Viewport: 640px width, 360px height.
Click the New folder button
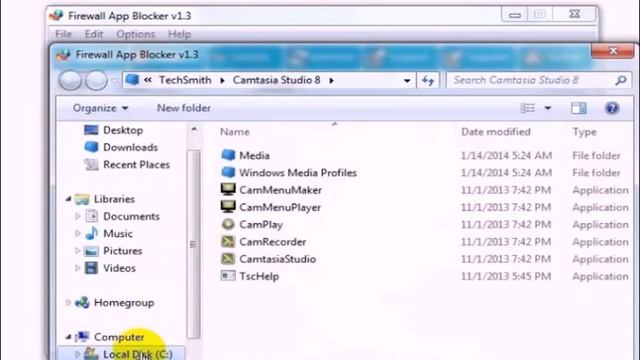coord(184,108)
